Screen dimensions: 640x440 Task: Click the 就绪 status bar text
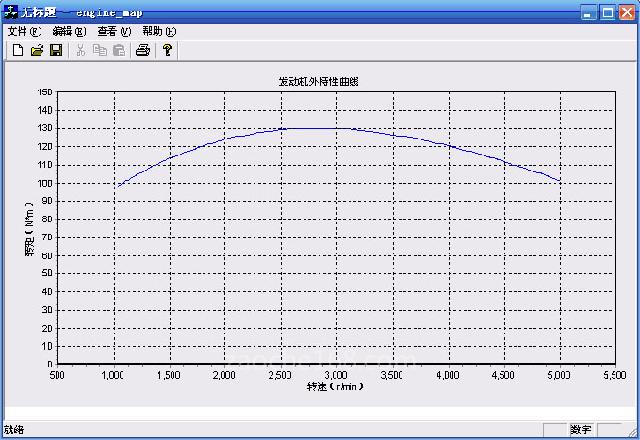coord(14,430)
